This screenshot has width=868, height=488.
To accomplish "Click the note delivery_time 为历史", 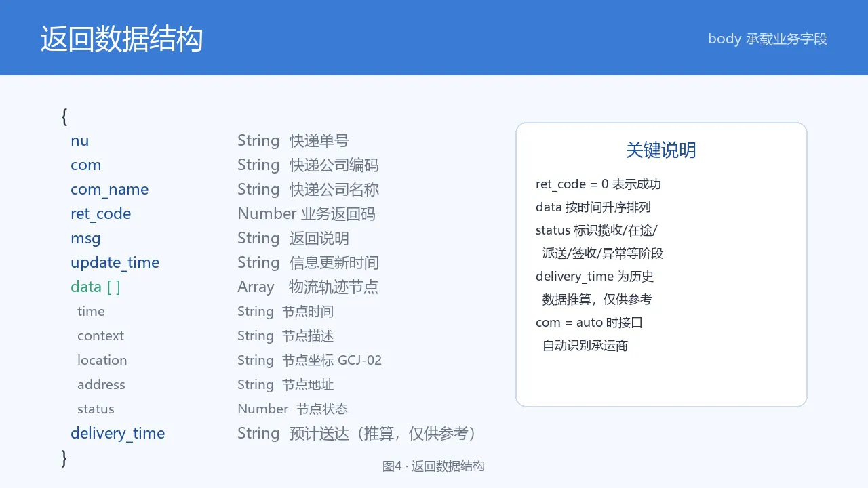I will click(595, 277).
